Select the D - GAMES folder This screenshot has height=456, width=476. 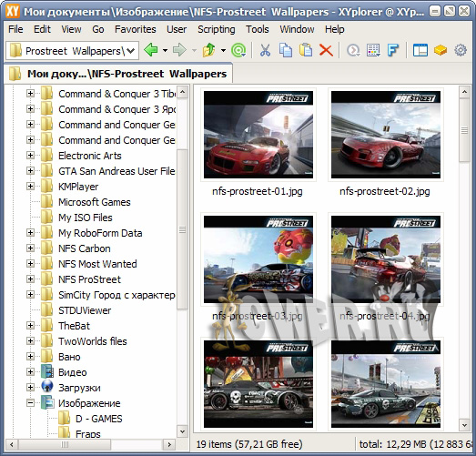point(98,419)
